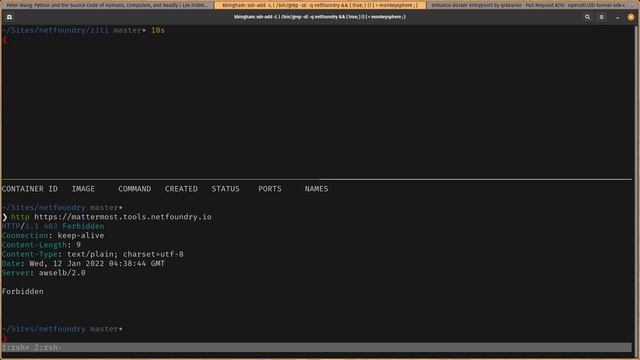Viewport: 640px width, 360px height.
Task: Click the PORTS column header
Action: pyautogui.click(x=270, y=189)
